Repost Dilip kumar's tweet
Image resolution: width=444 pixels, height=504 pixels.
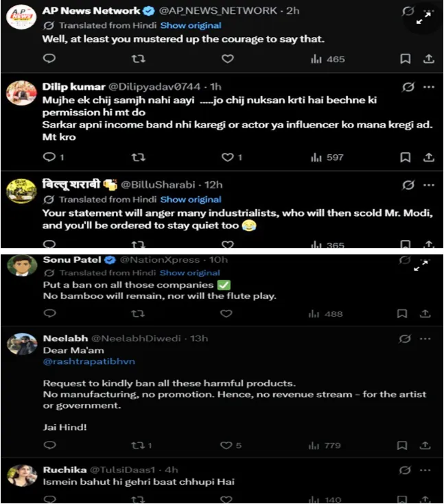click(139, 157)
